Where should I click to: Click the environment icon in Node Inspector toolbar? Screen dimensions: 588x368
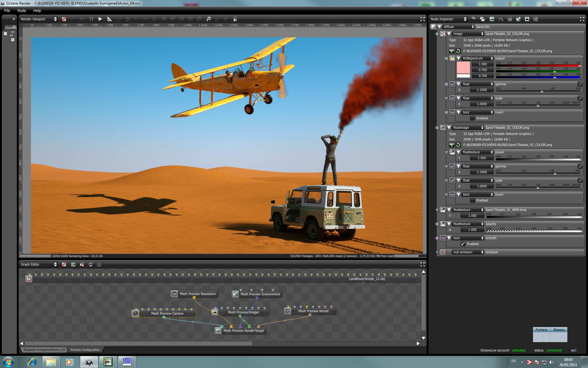click(518, 19)
